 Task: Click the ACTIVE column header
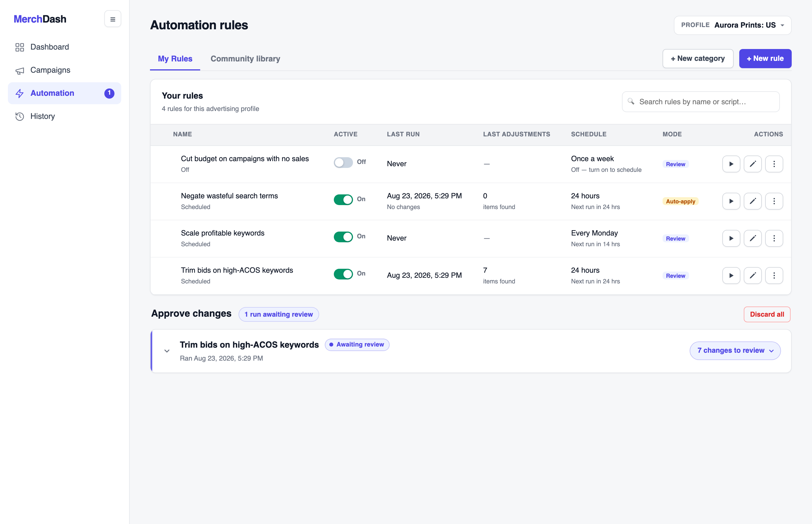click(345, 134)
